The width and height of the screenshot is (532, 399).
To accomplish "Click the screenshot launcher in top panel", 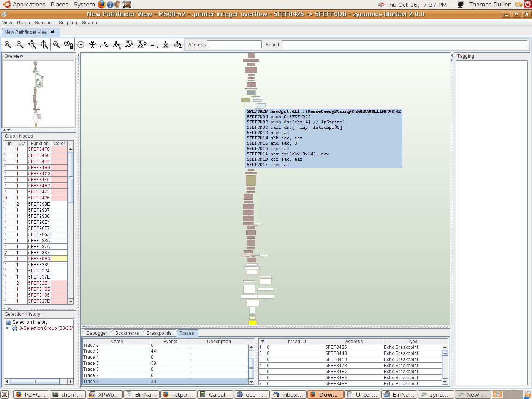I will [127, 5].
